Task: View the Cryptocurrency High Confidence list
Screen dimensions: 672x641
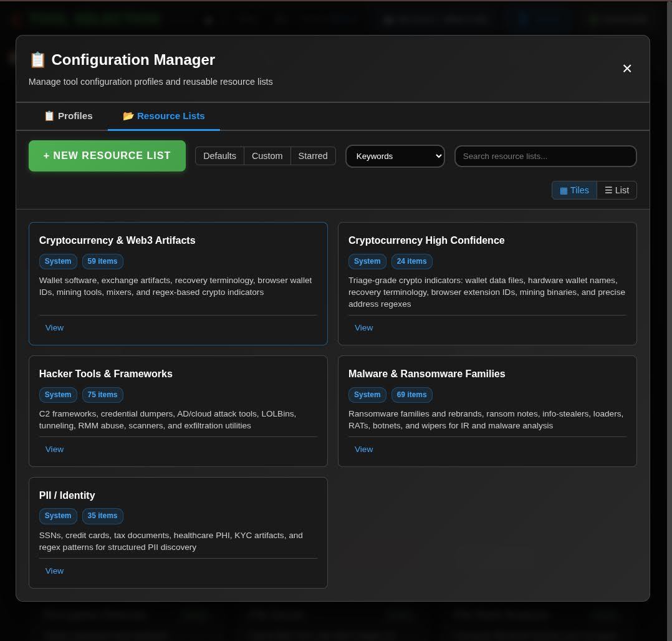Action: click(x=363, y=327)
